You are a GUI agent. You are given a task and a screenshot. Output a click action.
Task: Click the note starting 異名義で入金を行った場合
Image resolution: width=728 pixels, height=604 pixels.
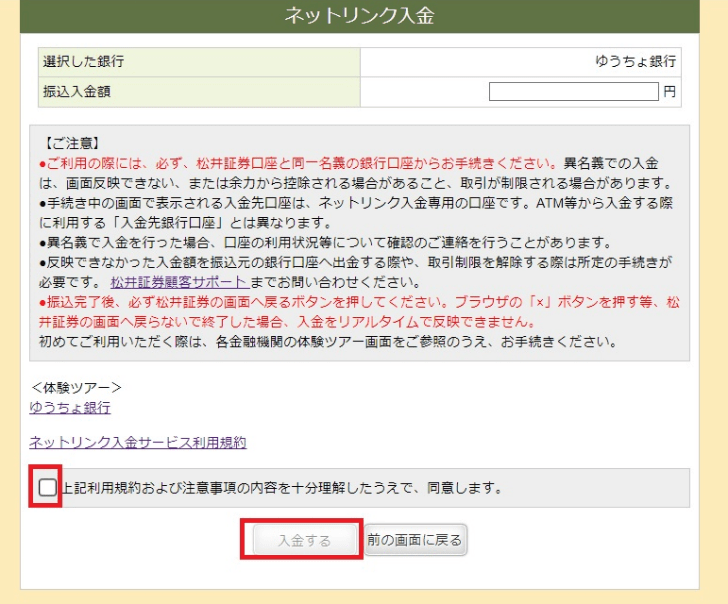coord(325,242)
